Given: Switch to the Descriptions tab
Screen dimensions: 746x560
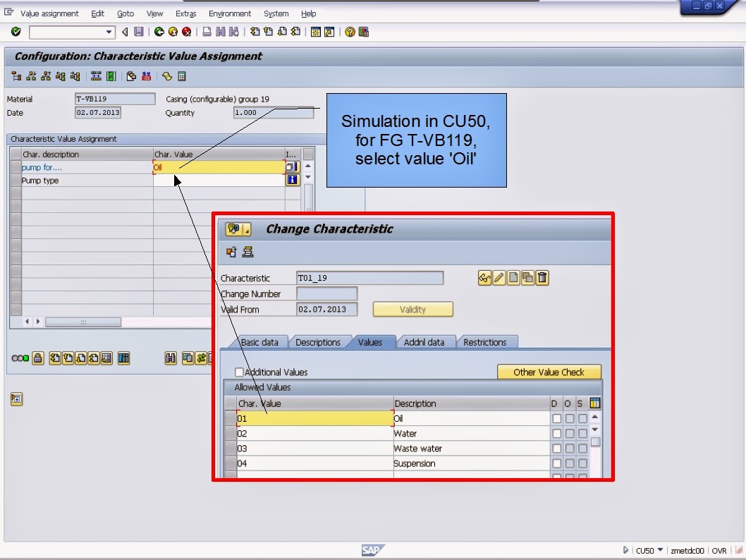Looking at the screenshot, I should pos(318,342).
